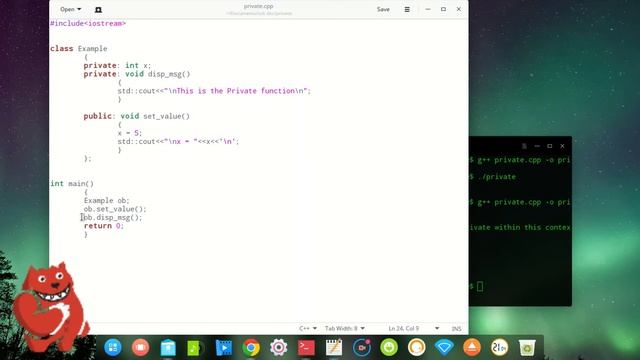Launch the movie player from dock
Image resolution: width=640 pixels, height=360 pixels.
point(223,348)
